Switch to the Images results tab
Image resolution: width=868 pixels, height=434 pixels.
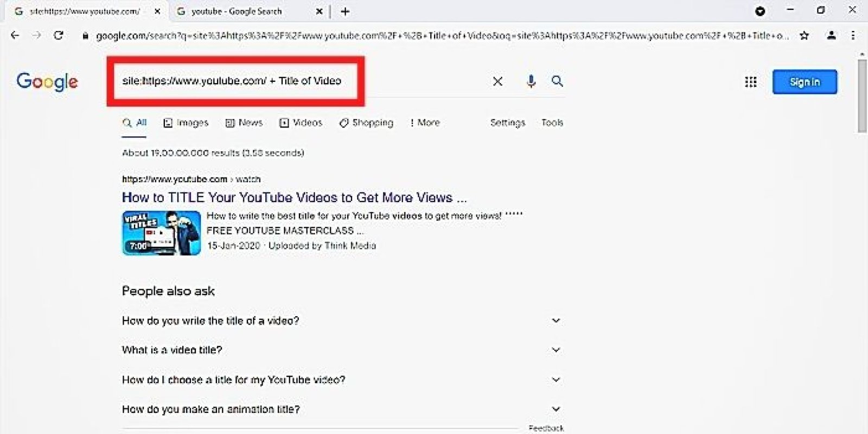click(x=186, y=123)
